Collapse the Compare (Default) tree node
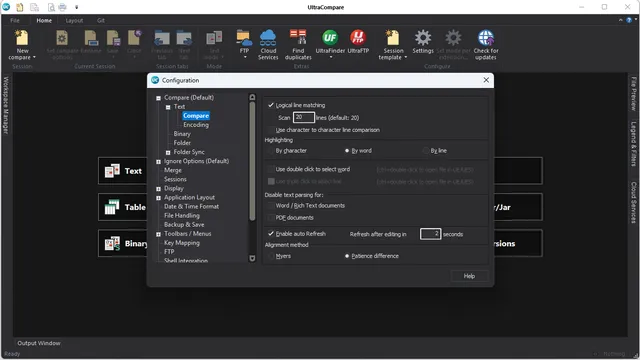 (x=158, y=98)
